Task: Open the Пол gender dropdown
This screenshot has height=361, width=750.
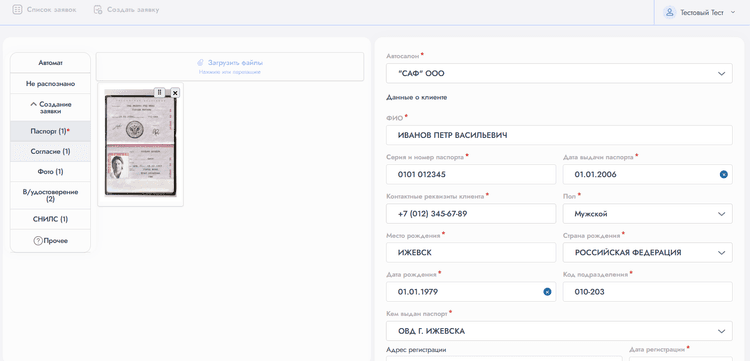Action: coord(647,214)
